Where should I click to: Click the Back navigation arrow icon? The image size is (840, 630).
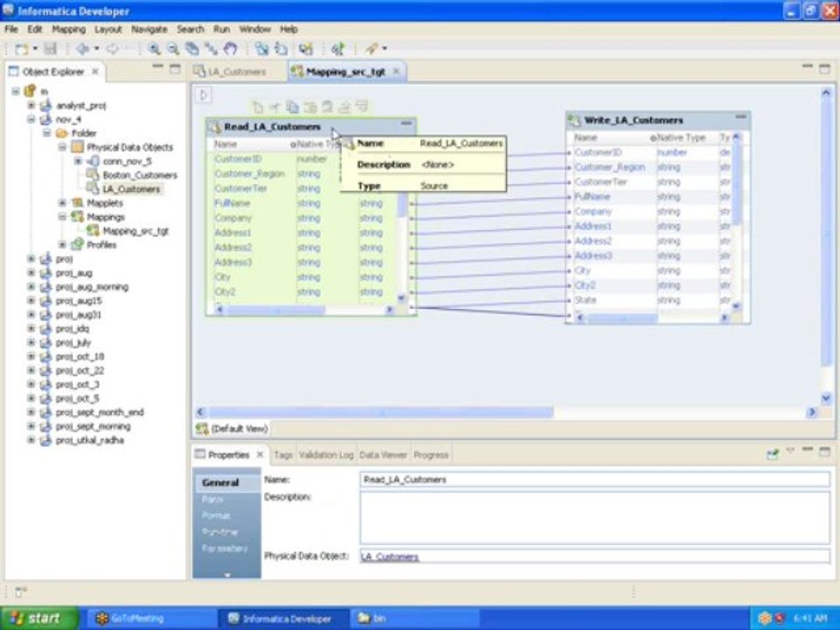click(82, 49)
